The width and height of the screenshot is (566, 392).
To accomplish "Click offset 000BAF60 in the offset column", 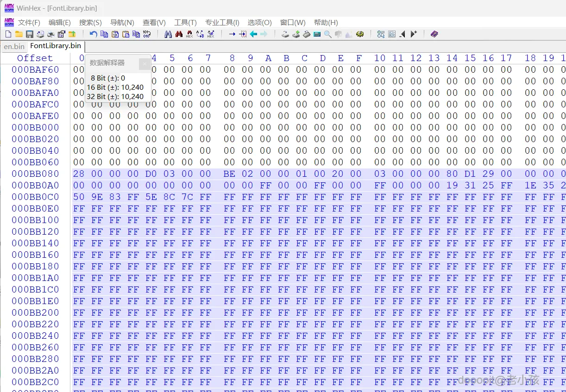I will pyautogui.click(x=36, y=69).
